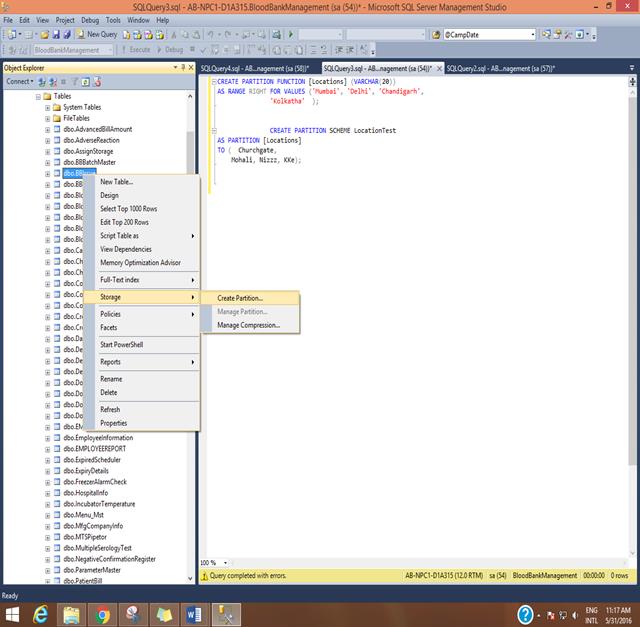The height and width of the screenshot is (627, 640).
Task: Open the Debug menu in the menu bar
Action: point(89,19)
